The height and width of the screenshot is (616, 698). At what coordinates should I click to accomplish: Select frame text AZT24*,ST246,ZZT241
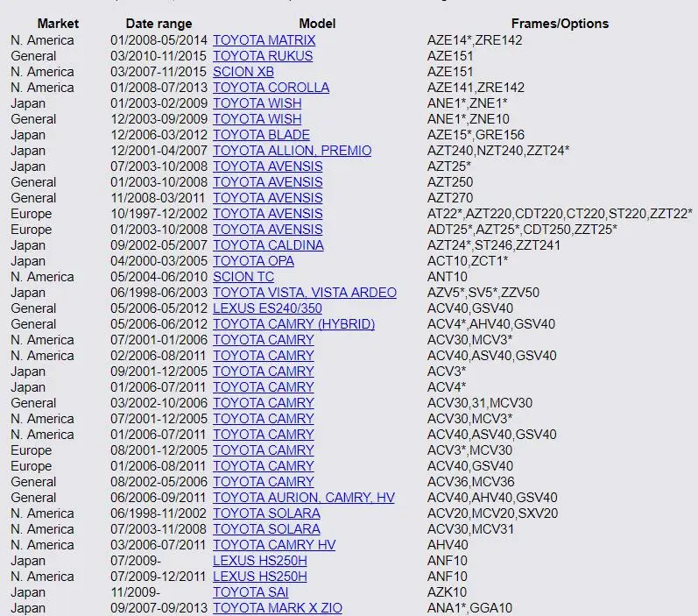[494, 245]
